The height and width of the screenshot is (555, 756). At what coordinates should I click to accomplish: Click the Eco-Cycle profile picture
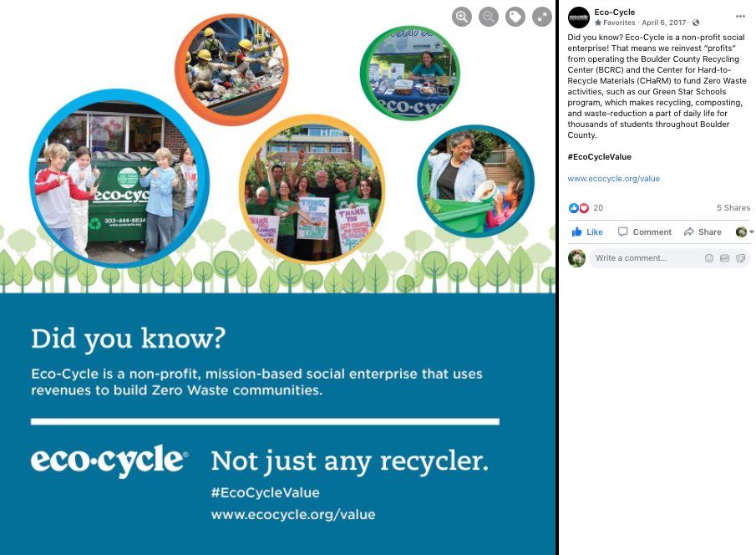point(579,18)
